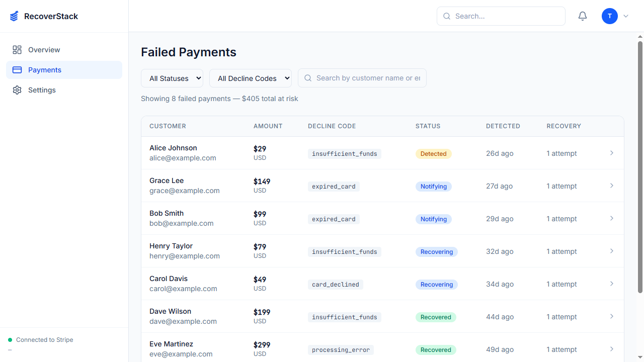Expand Alice Johnson row chevron

(612, 153)
